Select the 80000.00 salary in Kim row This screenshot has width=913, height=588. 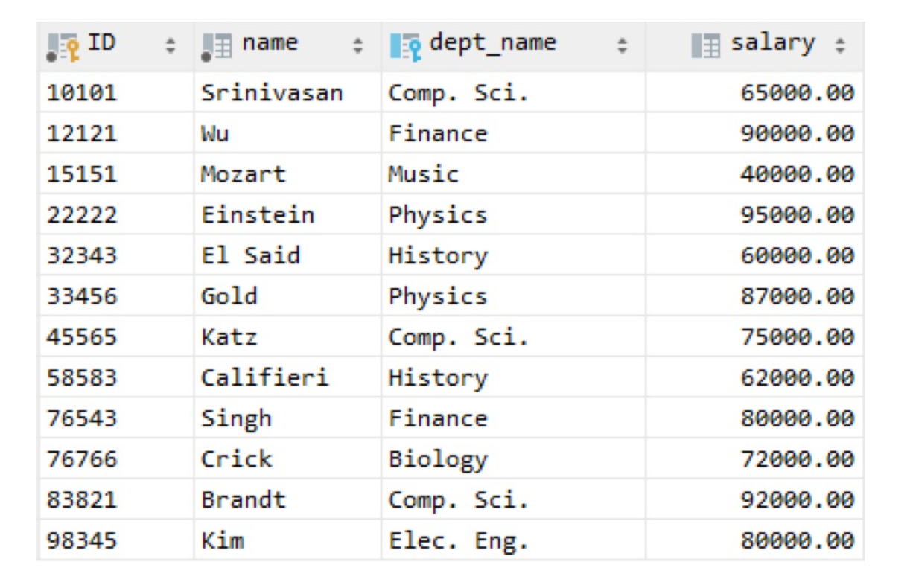pos(755,540)
